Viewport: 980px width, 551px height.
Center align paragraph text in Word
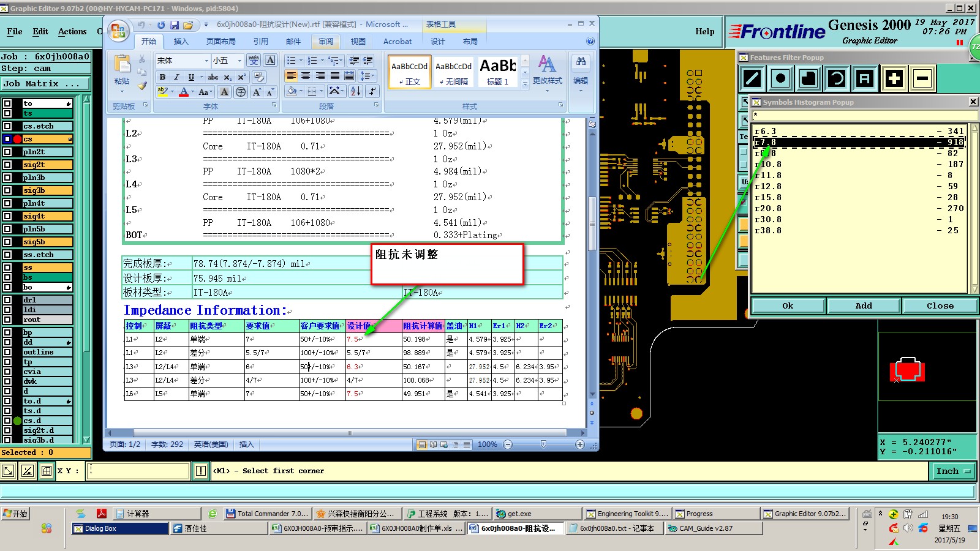click(306, 76)
